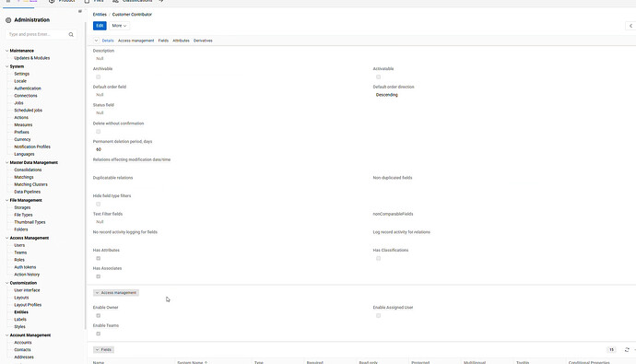The image size is (636, 364).
Task: Collapse the sidebar using the top toggle icon
Action: 80,11
